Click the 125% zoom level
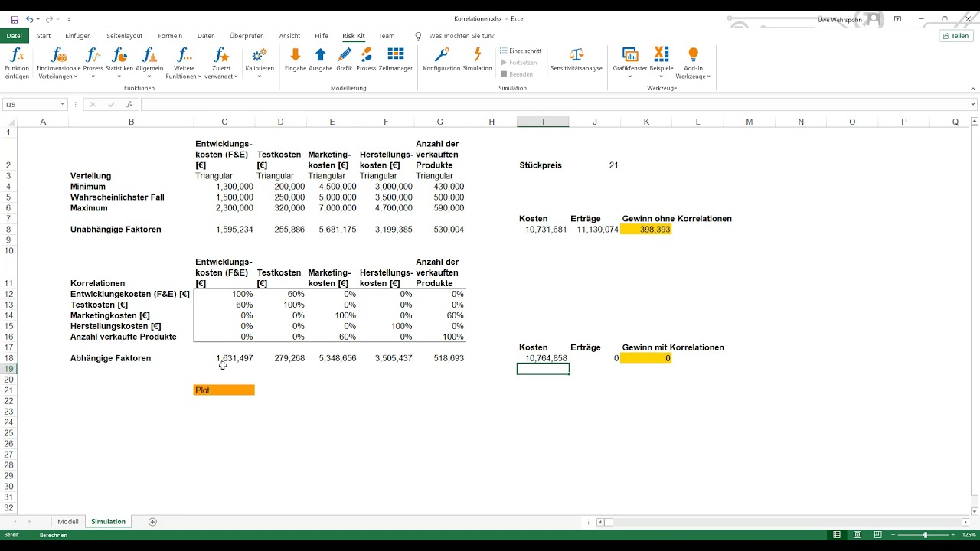 [969, 535]
